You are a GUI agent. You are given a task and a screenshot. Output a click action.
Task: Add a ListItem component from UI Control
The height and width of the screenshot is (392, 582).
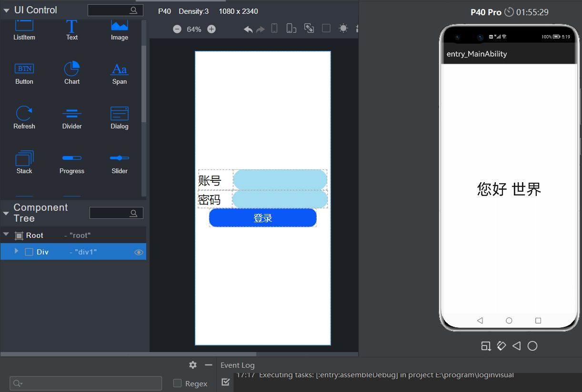tap(24, 29)
